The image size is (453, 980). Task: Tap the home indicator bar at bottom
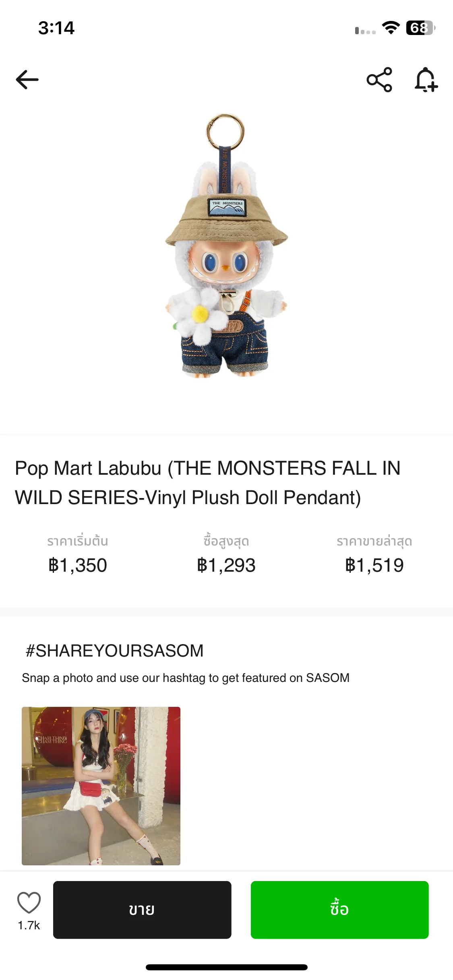click(227, 967)
